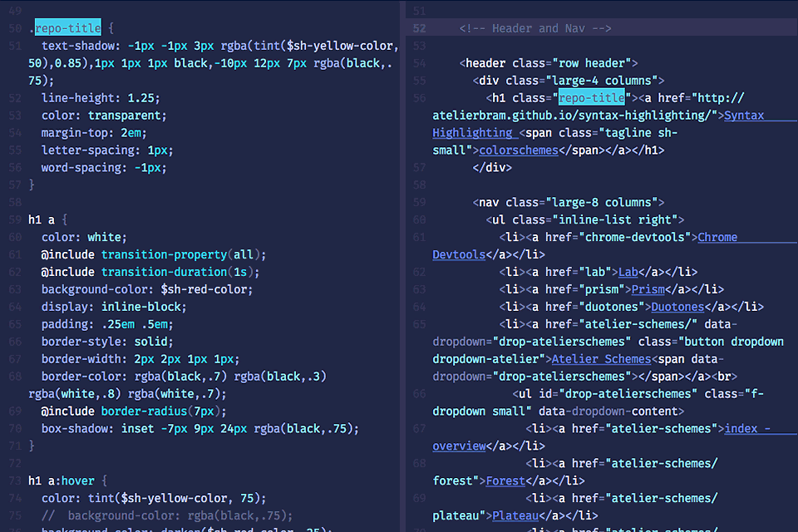Click the 'color: transparent;' line
798x532 pixels.
click(104, 116)
